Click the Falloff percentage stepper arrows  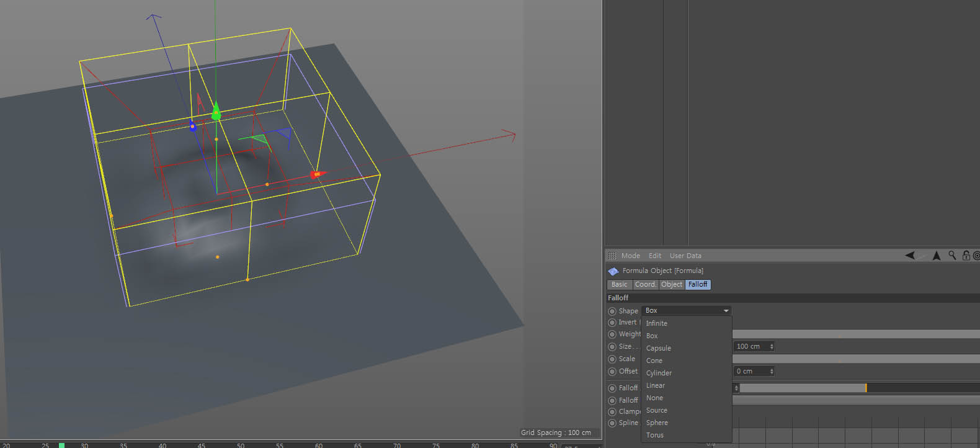tap(736, 388)
